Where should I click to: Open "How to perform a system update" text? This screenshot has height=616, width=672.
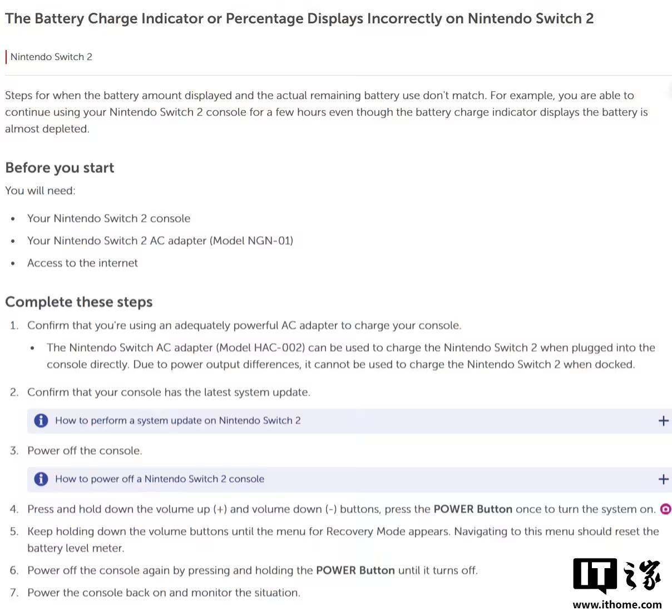(177, 421)
